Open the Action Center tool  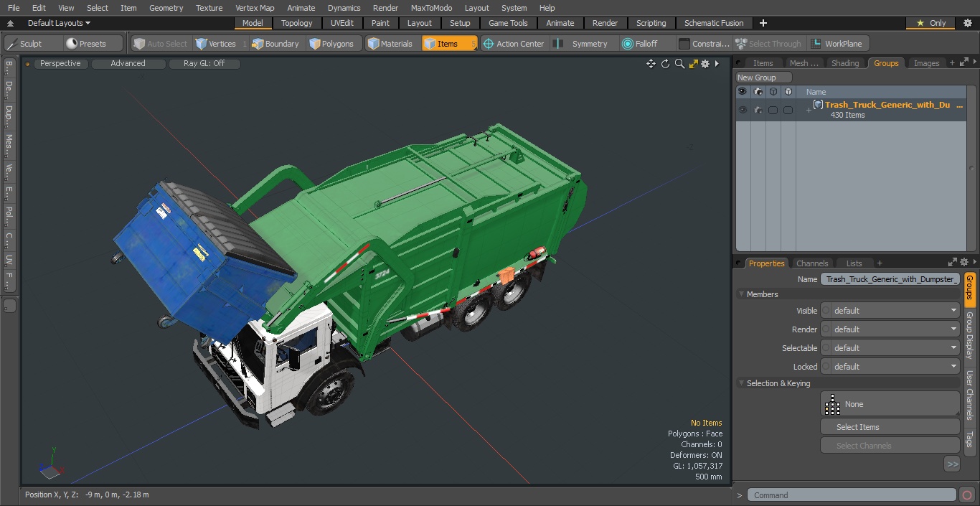point(514,44)
